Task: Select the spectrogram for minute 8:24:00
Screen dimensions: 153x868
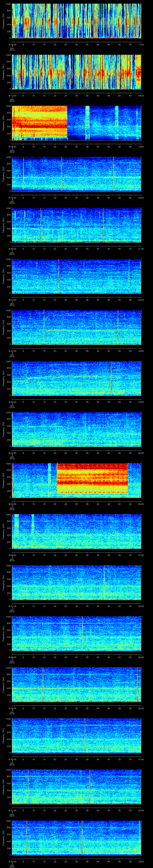Action: point(77,429)
